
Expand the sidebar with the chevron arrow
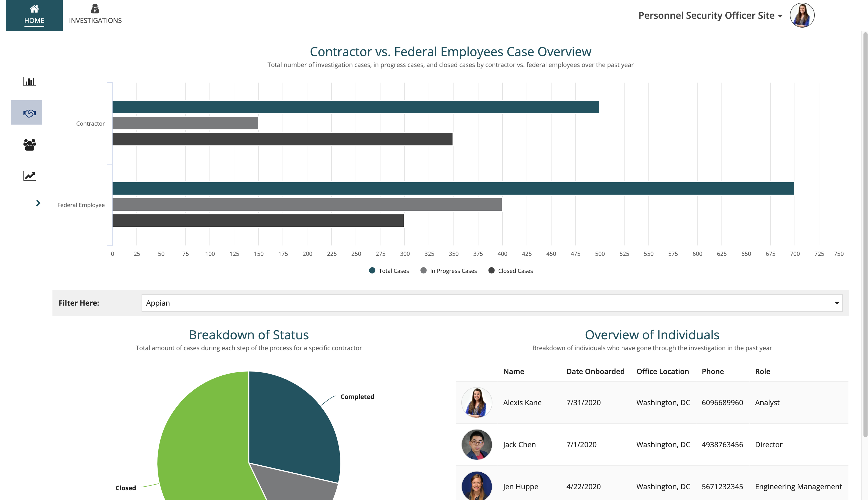(x=38, y=203)
